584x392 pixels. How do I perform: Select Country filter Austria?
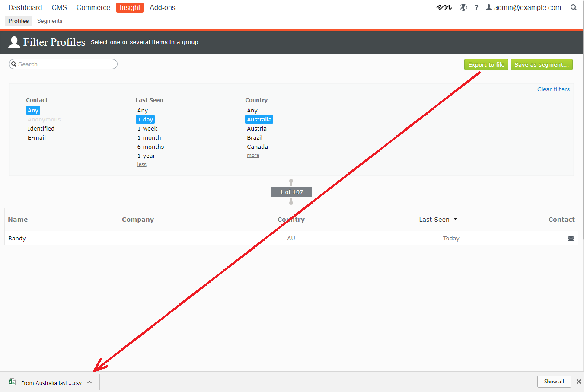257,128
